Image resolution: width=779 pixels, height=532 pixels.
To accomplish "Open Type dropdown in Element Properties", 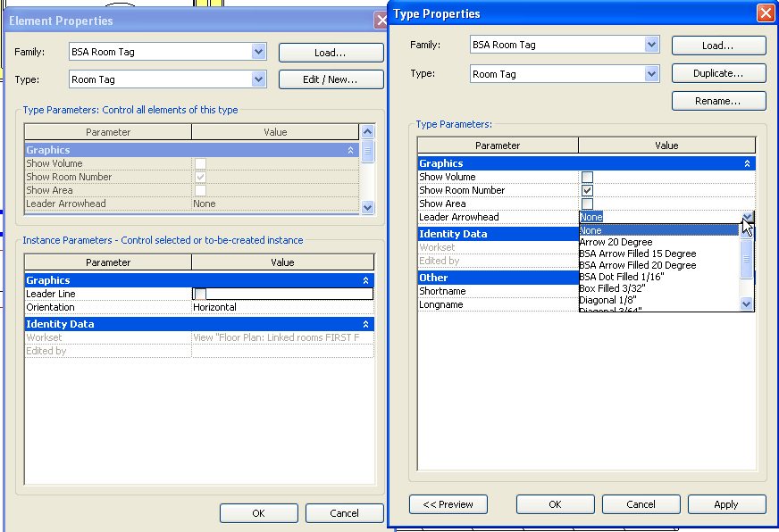I will click(258, 79).
